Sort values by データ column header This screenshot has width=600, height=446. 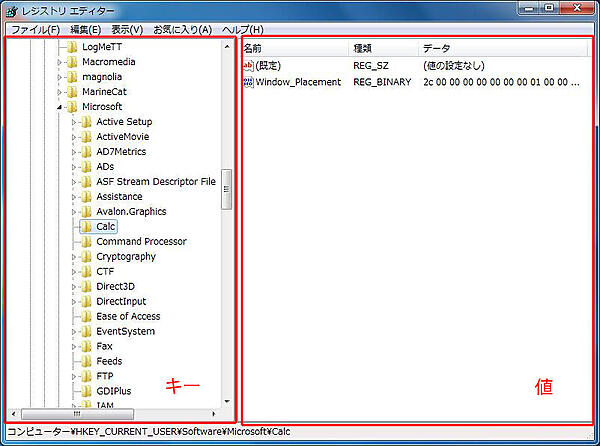(x=503, y=49)
